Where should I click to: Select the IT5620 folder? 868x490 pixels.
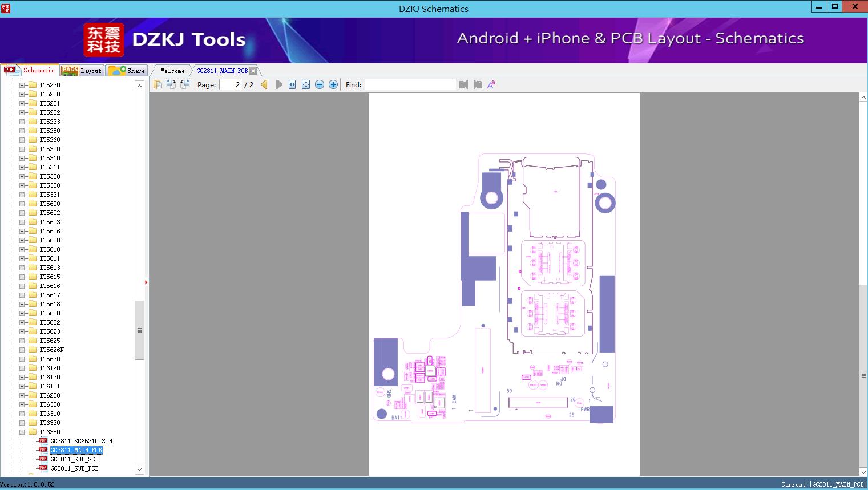click(50, 313)
